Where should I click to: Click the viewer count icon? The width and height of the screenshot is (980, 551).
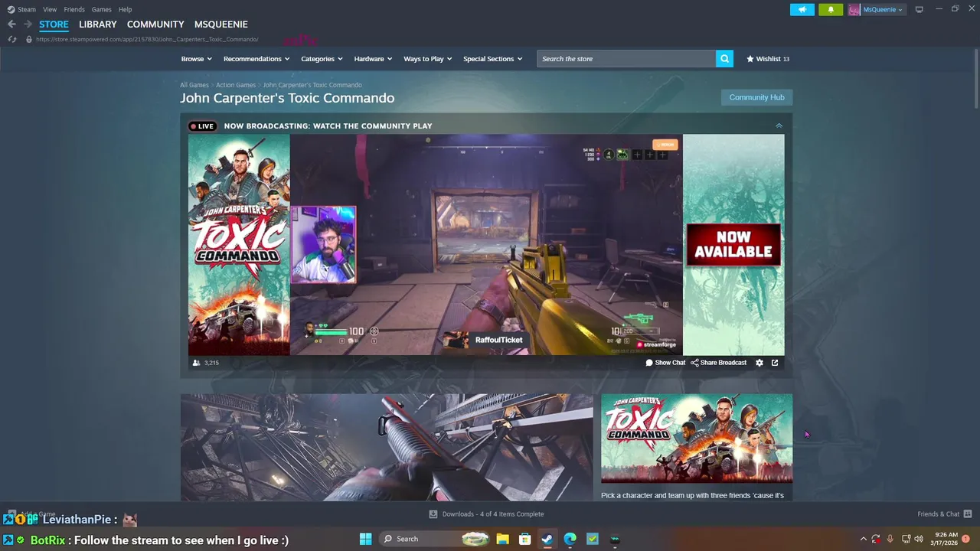pos(197,363)
